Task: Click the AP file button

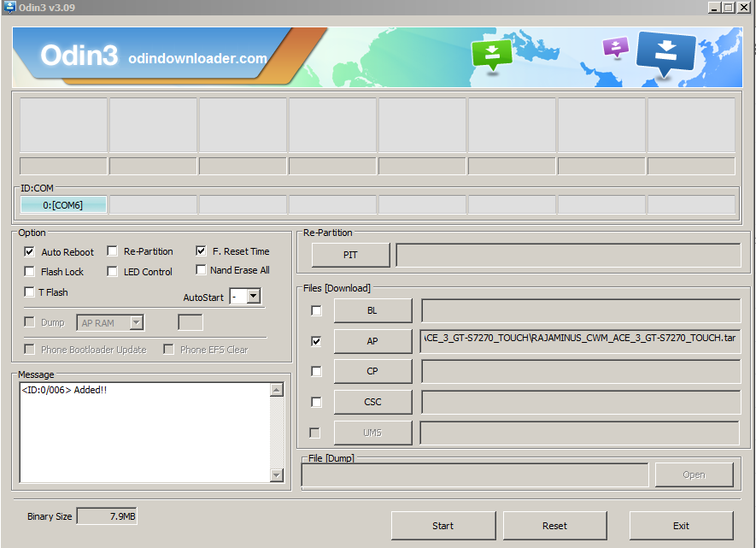Action: 372,341
